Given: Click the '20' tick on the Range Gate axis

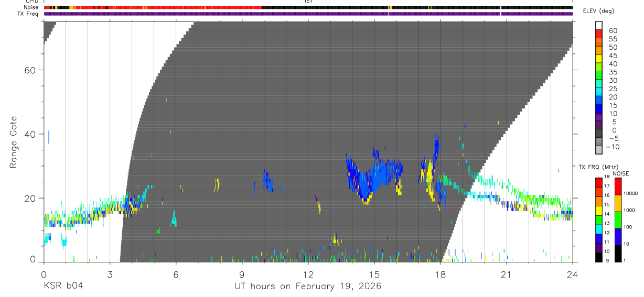Looking at the screenshot, I should (31, 198).
